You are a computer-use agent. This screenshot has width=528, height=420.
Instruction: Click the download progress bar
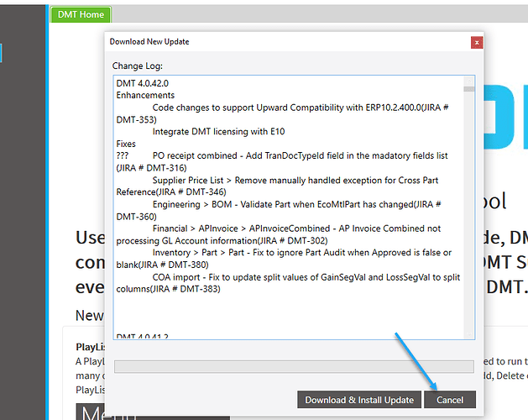294,366
